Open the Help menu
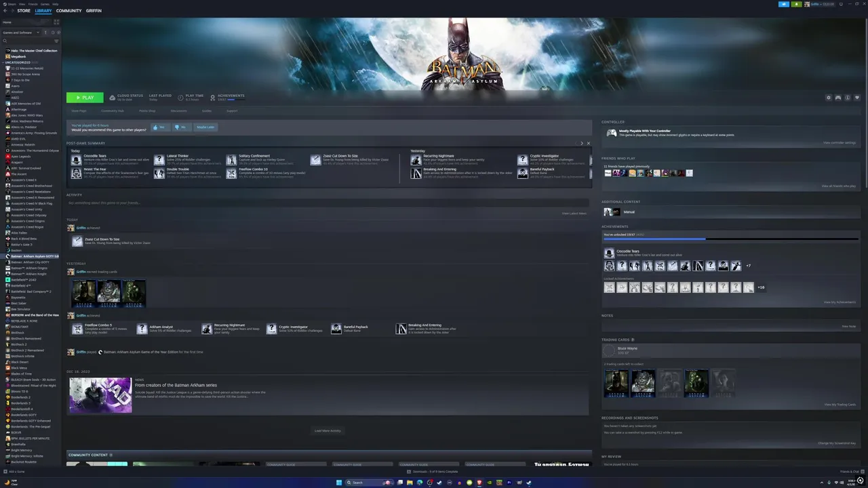868x488 pixels. (56, 4)
